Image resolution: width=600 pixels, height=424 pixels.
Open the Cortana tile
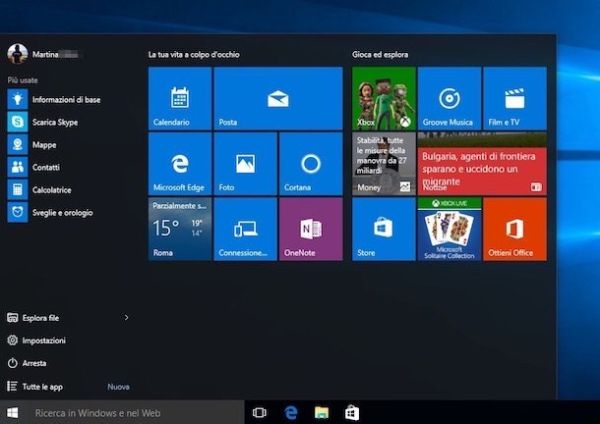point(310,163)
